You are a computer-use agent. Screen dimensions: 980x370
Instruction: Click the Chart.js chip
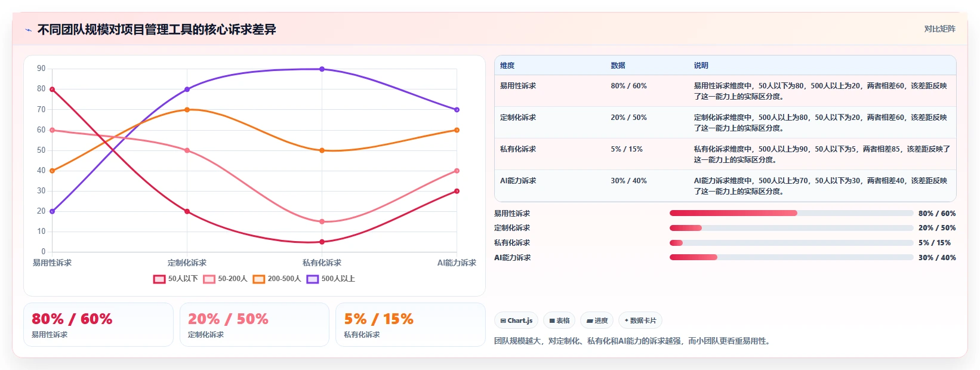(516, 320)
